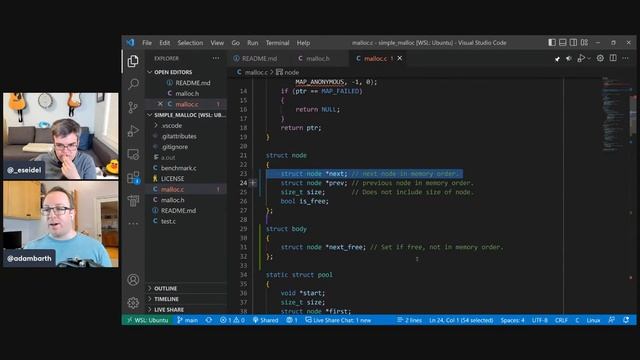Open the notifications bell icon

click(x=626, y=320)
